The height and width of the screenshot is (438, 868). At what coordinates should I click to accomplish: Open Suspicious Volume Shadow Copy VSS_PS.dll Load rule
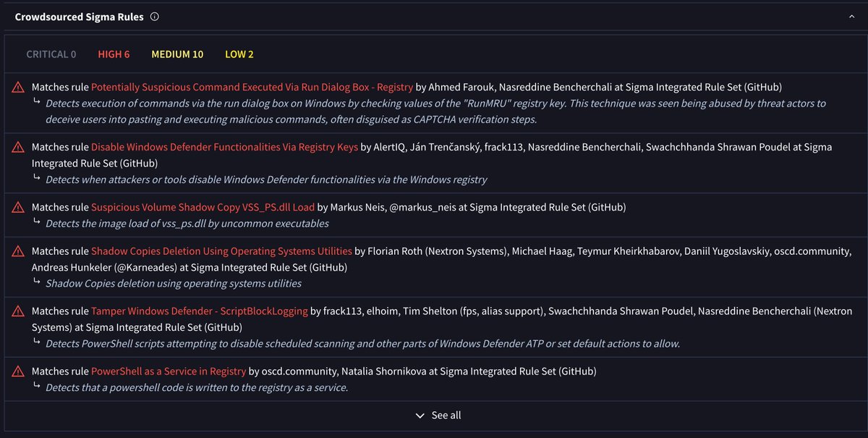point(203,207)
